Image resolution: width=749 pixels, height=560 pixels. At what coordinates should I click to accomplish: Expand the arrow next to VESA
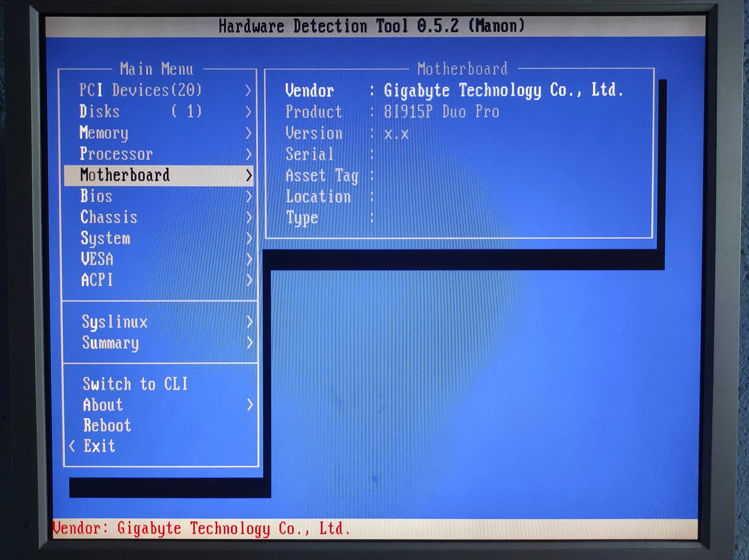(x=249, y=259)
